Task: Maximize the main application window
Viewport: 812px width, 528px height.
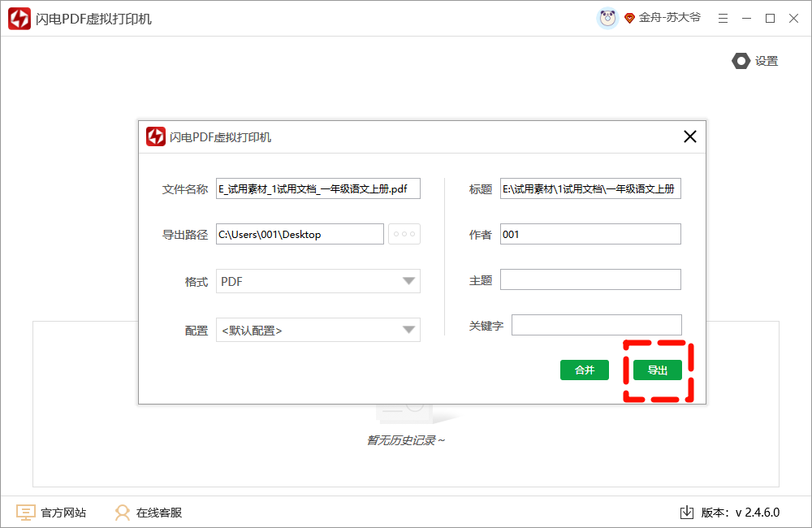Action: click(770, 19)
